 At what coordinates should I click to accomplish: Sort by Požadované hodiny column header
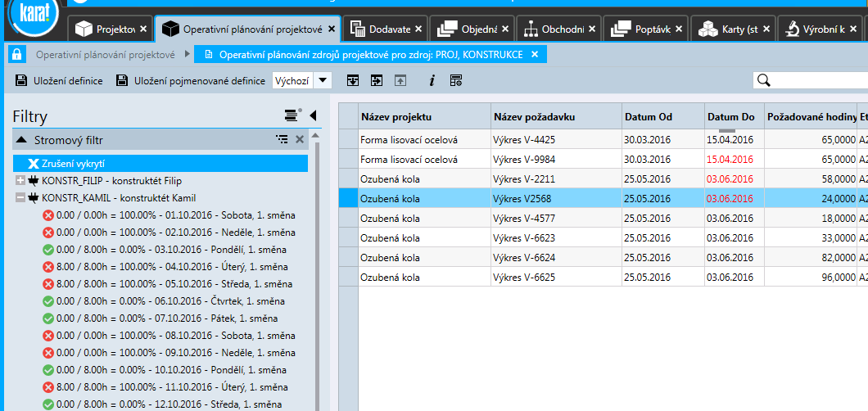pyautogui.click(x=811, y=117)
